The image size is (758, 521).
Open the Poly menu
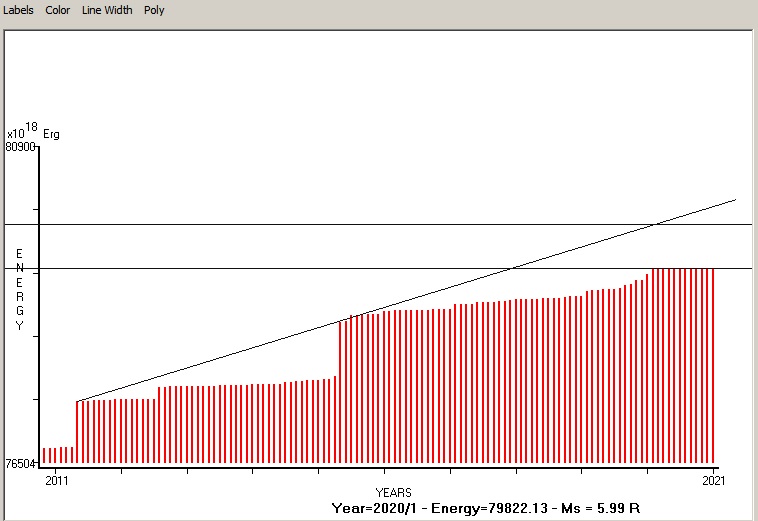point(154,10)
